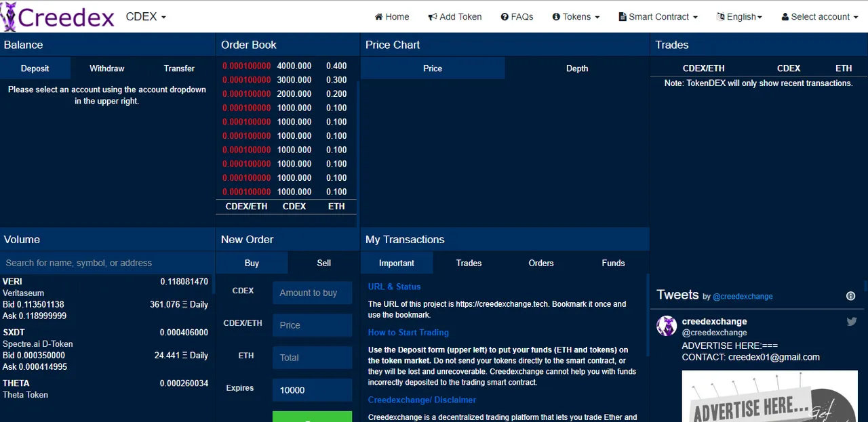Image resolution: width=868 pixels, height=422 pixels.
Task: Switch to the Depth chart tab
Action: point(577,68)
